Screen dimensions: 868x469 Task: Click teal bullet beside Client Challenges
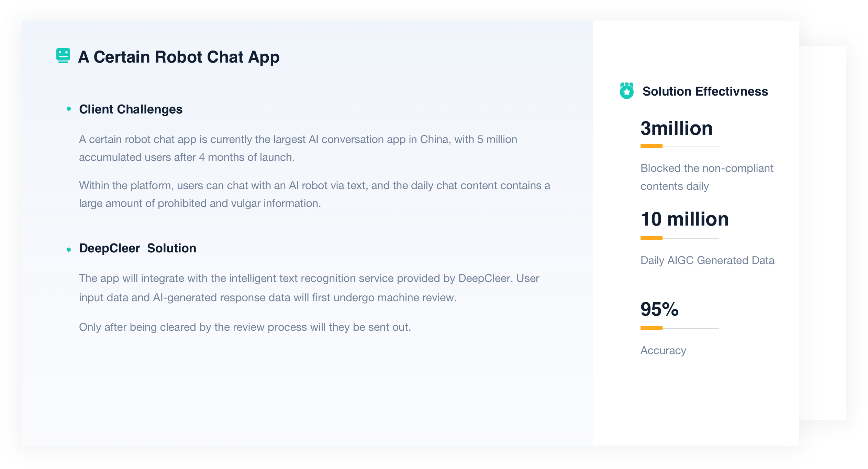click(x=69, y=109)
